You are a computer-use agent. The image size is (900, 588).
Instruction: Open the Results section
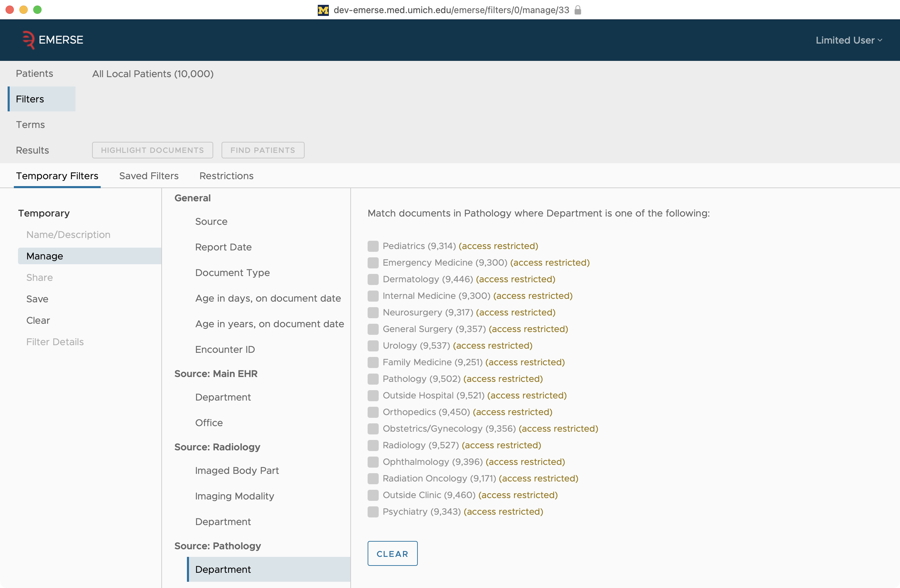tap(33, 150)
